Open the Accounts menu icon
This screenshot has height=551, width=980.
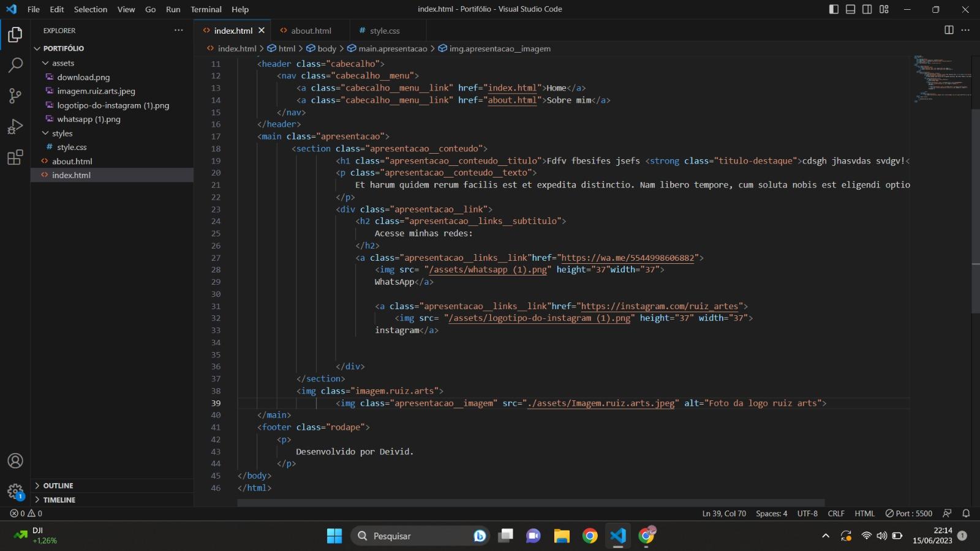click(15, 461)
